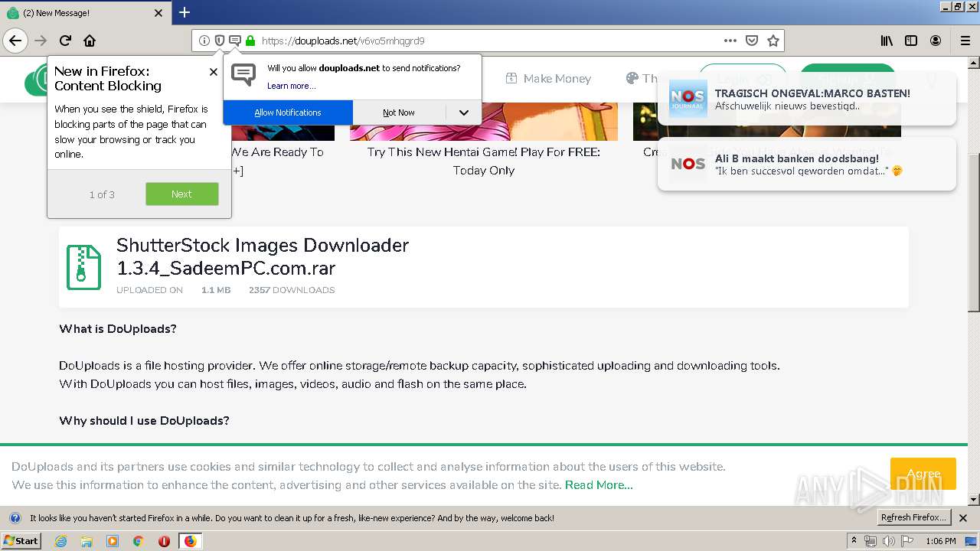Select Why should I use DoUploads heading
980x551 pixels.
(x=144, y=421)
